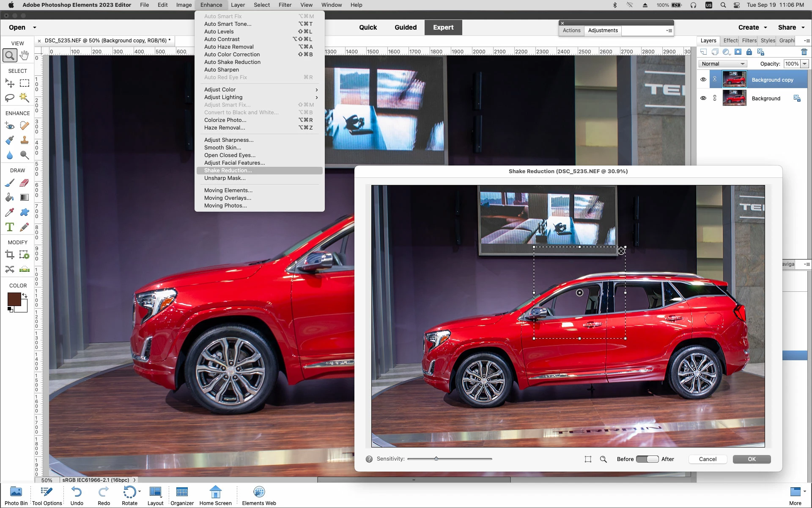Open the layer Opacity dropdown arrow

[804, 64]
